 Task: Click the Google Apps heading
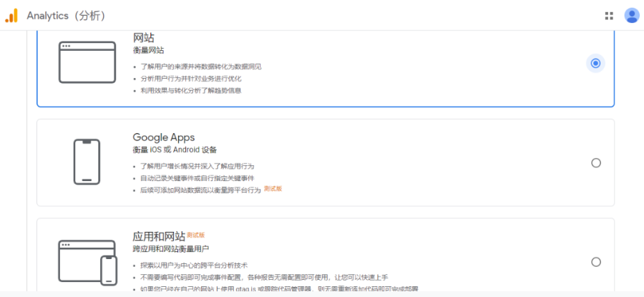163,137
